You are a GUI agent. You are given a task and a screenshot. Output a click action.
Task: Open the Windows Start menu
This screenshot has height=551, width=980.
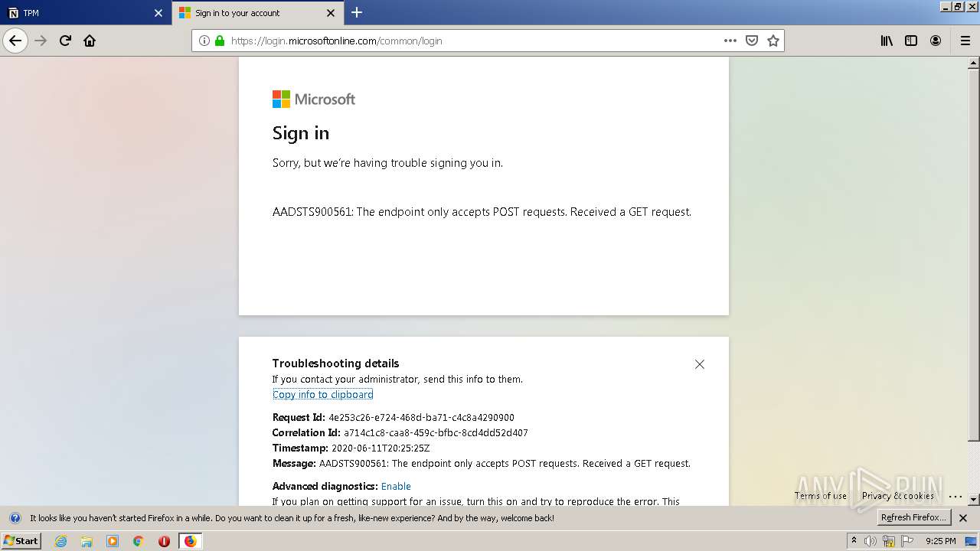(x=21, y=540)
